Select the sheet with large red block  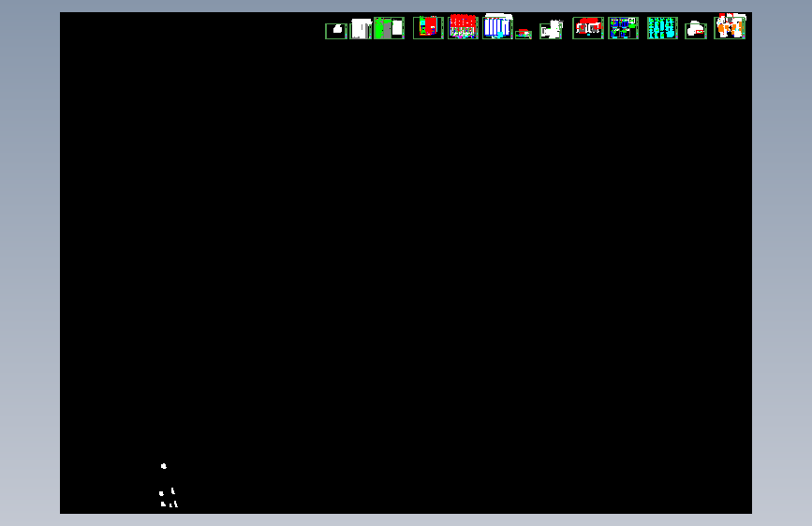coord(428,27)
